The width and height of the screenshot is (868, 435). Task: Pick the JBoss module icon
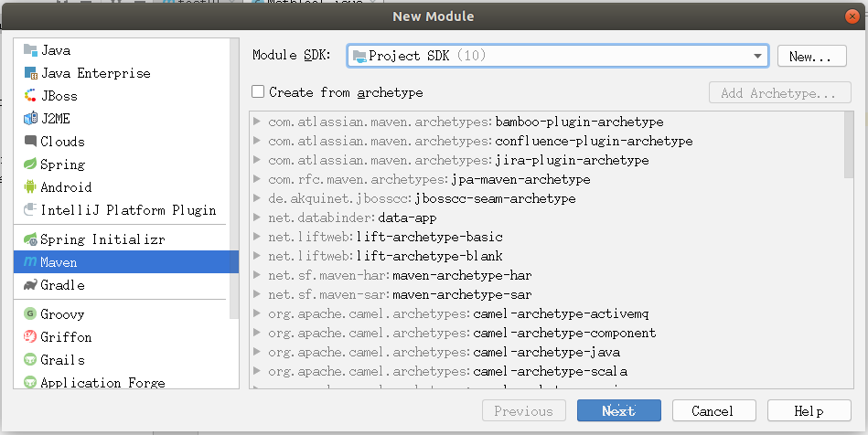pyautogui.click(x=31, y=96)
